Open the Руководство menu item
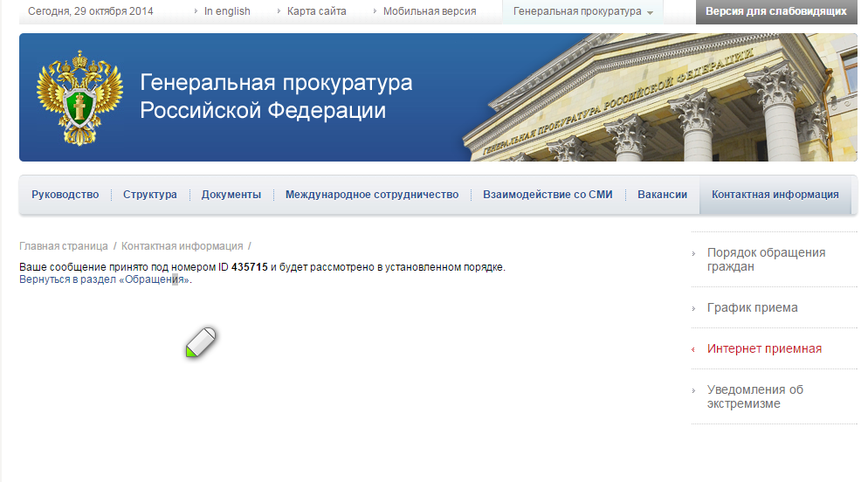 [65, 195]
